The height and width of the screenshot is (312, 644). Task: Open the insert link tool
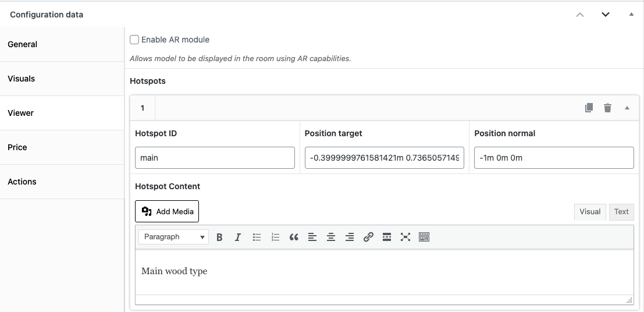pyautogui.click(x=368, y=237)
